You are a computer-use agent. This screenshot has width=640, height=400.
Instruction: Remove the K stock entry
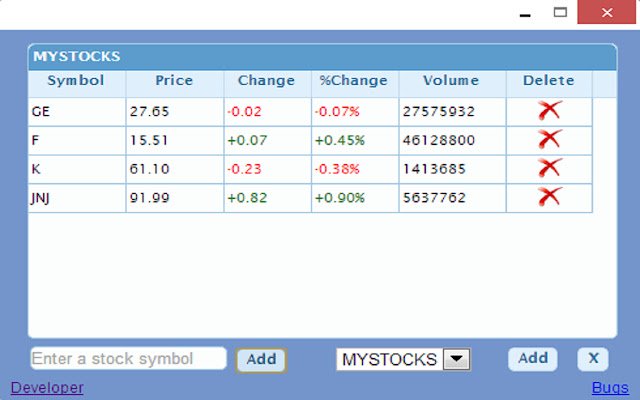[x=549, y=168]
